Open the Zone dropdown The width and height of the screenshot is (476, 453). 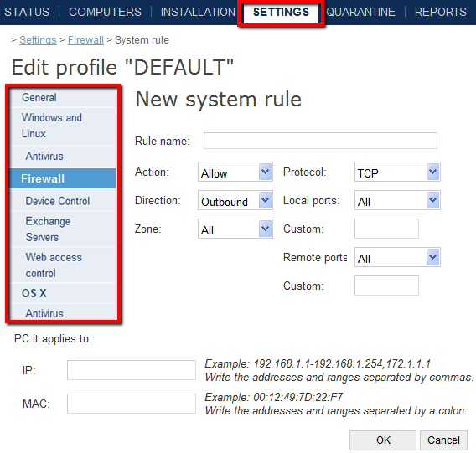[235, 229]
